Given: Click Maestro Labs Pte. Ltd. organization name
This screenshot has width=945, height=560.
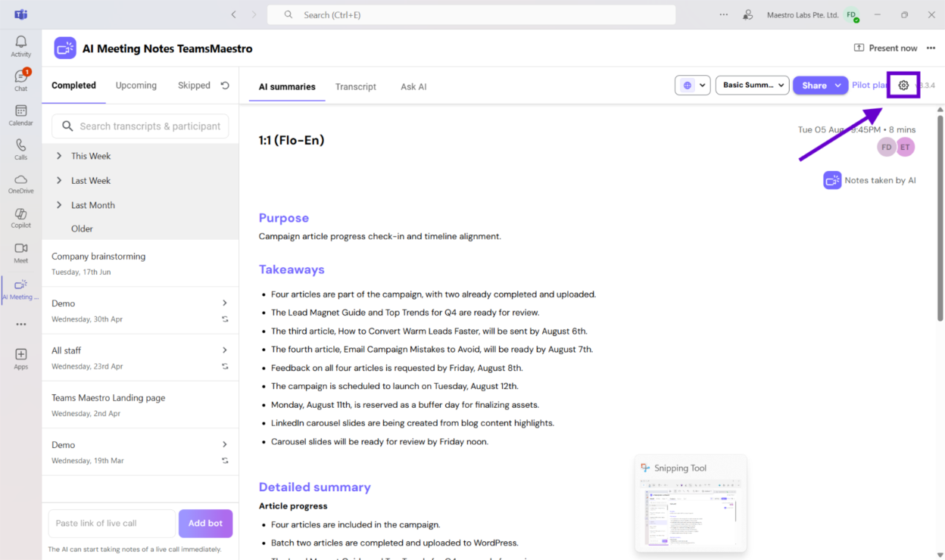Looking at the screenshot, I should coord(802,15).
